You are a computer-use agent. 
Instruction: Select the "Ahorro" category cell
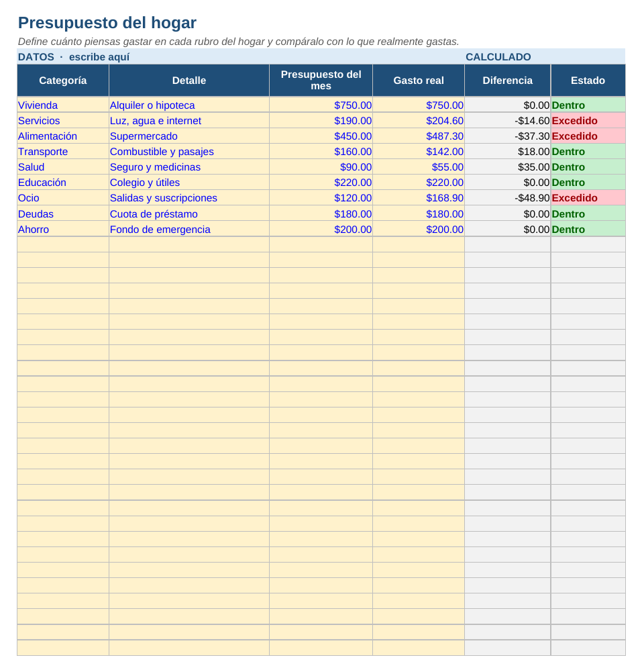pos(63,229)
